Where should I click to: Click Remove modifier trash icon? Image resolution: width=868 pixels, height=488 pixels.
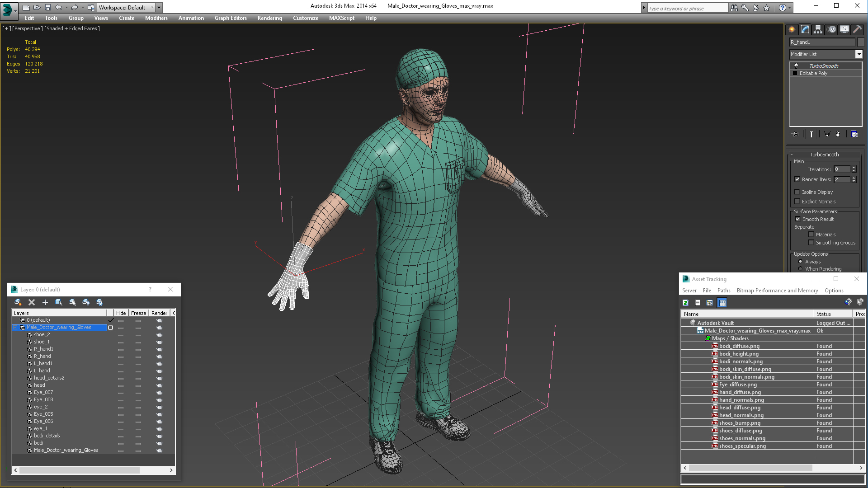(838, 134)
